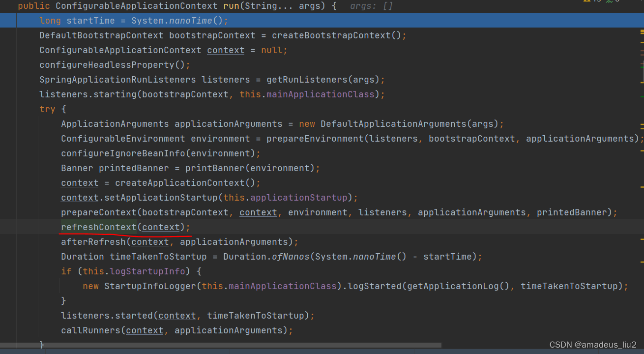Click the logStartupInfo field in the if condition
644x354 pixels.
click(x=147, y=271)
